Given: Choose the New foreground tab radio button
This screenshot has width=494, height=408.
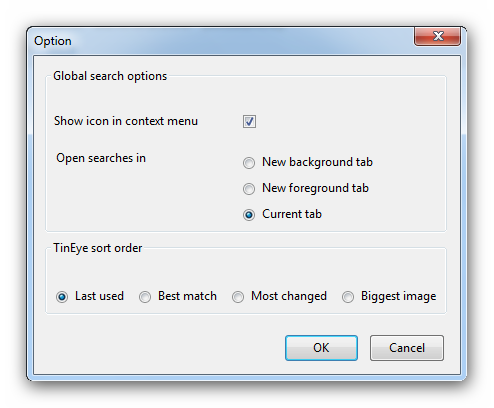Looking at the screenshot, I should tap(249, 189).
